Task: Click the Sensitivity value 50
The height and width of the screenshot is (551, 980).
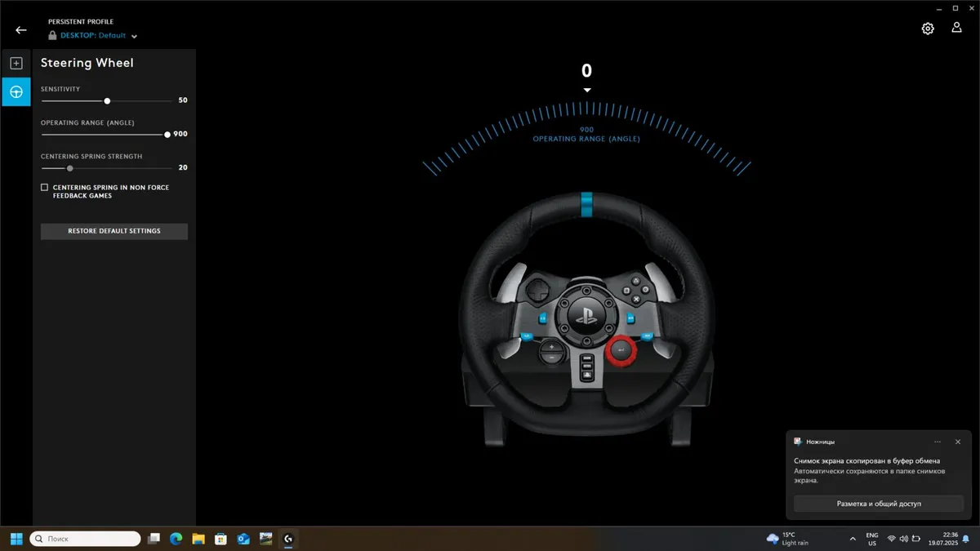Action: click(183, 100)
